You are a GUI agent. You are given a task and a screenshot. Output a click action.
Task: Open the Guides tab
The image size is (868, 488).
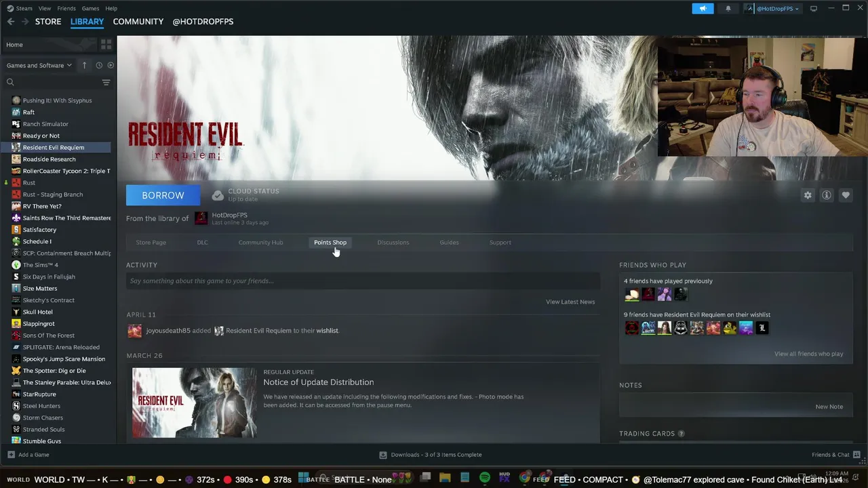(x=449, y=243)
